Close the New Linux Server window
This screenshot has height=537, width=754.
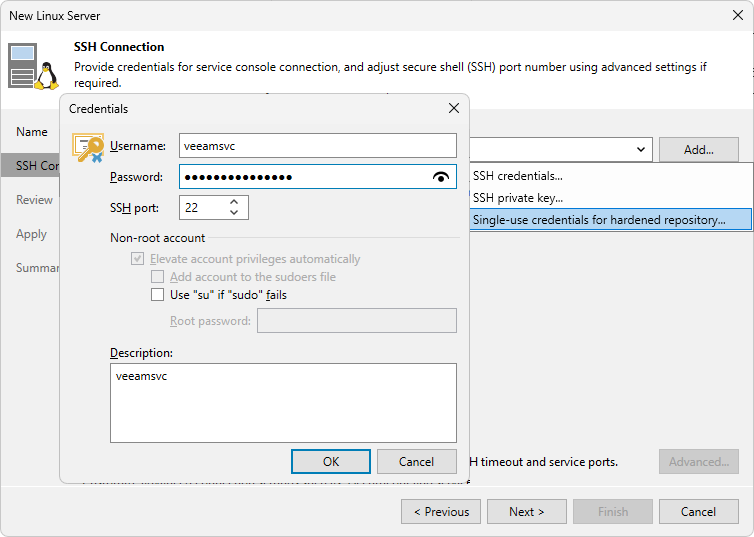coord(738,15)
